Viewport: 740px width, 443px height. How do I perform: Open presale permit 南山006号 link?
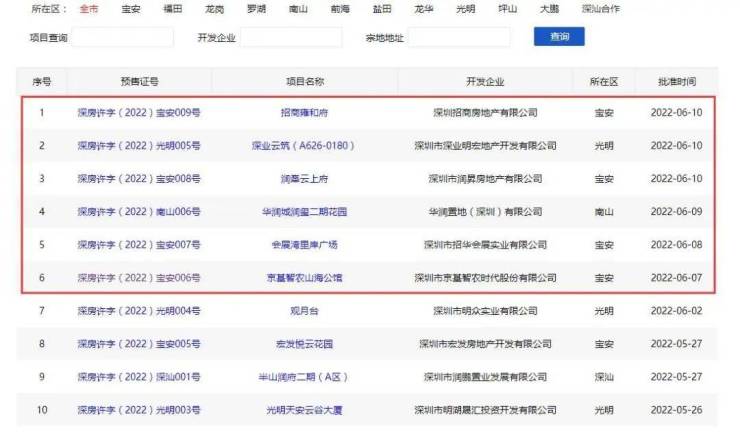pos(139,212)
